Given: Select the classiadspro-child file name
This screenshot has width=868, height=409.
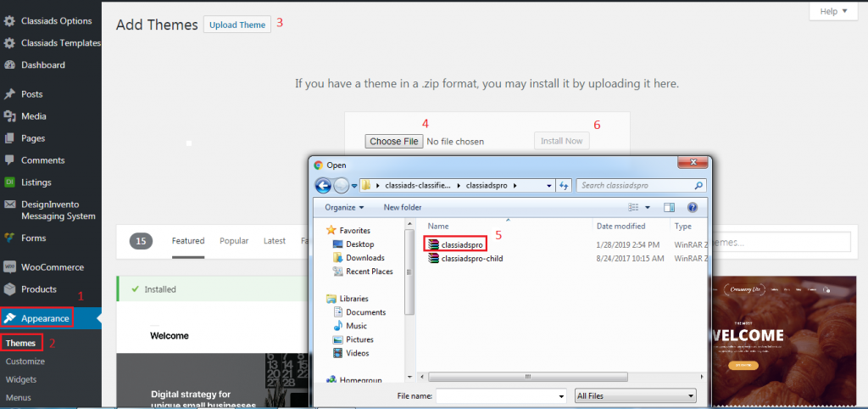Looking at the screenshot, I should point(472,258).
